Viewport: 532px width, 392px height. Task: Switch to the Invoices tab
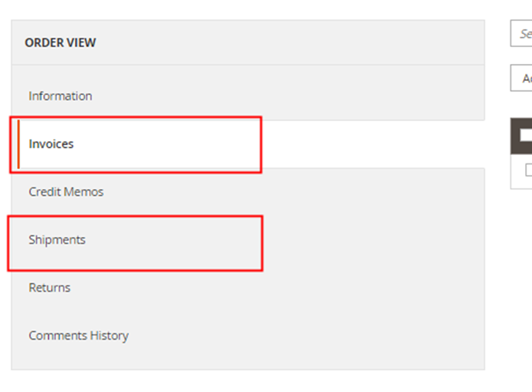pos(51,144)
